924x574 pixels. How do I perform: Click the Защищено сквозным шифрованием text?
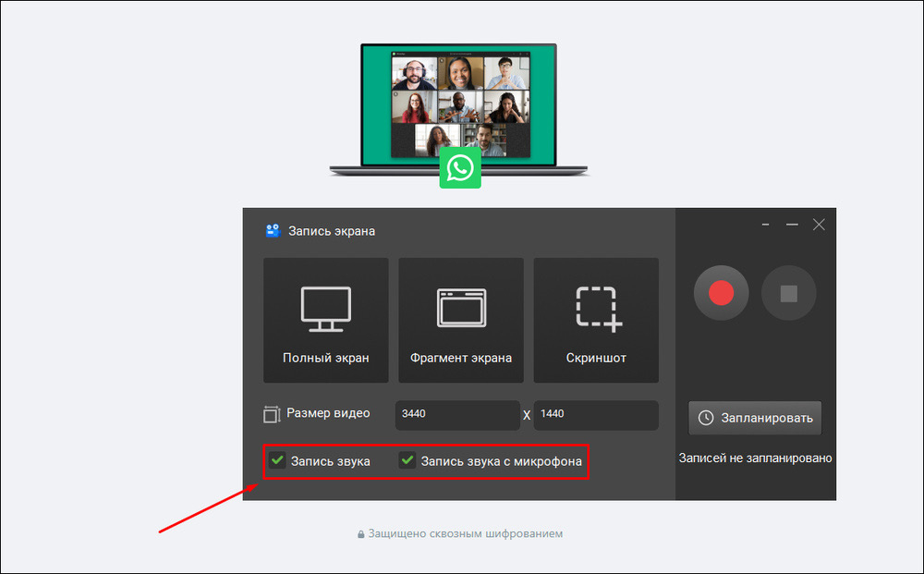click(x=466, y=534)
